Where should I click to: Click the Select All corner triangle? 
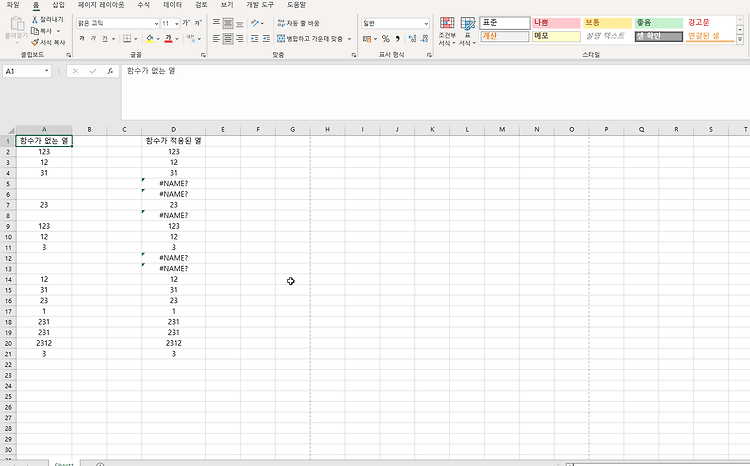pos(11,130)
